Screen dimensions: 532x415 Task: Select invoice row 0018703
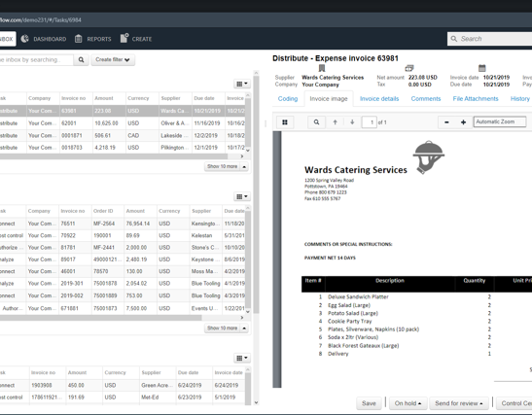123,148
